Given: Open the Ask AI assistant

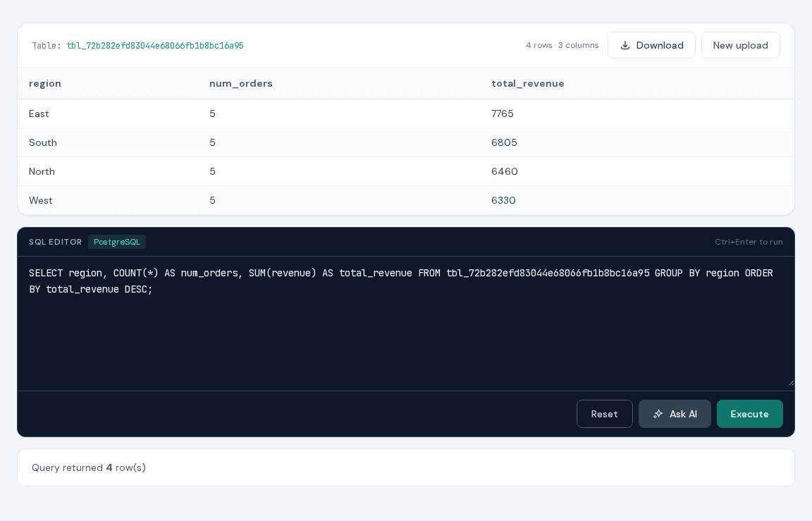Looking at the screenshot, I should (x=675, y=414).
